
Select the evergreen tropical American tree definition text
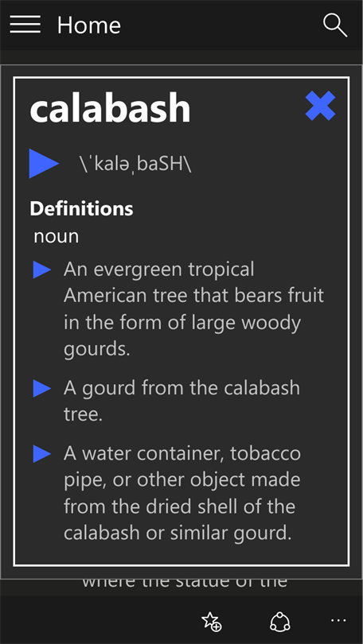(x=193, y=309)
